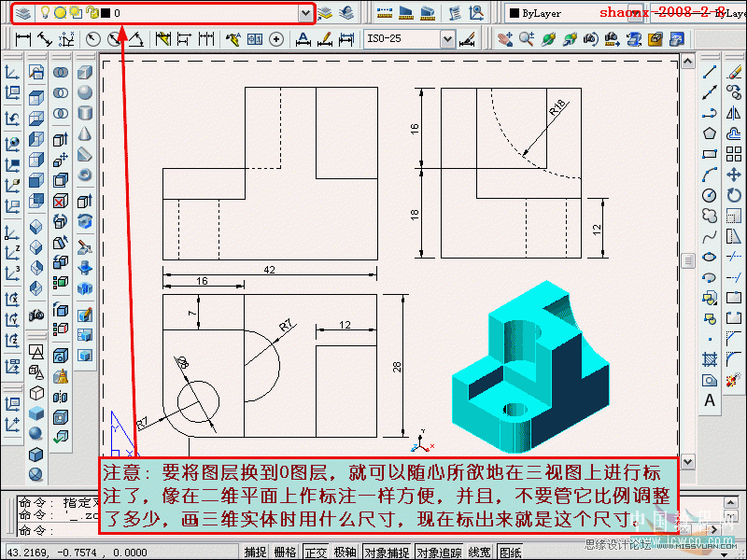This screenshot has height=560, width=747.
Task: Open the ByLayer color control dropdown
Action: 570,13
